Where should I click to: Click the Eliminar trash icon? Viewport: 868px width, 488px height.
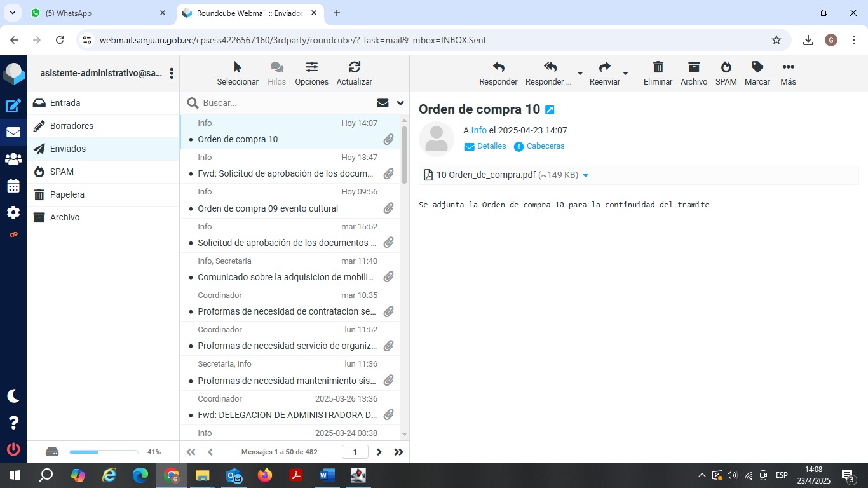(x=658, y=67)
